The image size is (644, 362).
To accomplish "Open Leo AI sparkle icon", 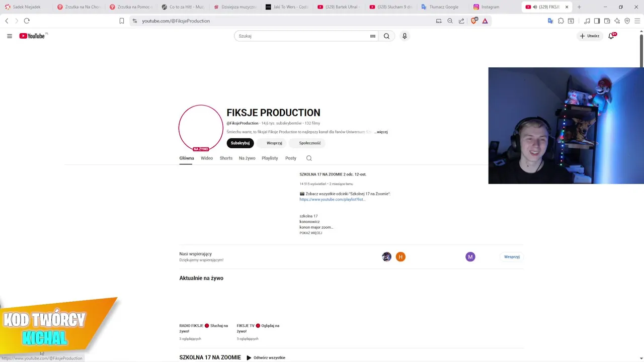I will [x=617, y=21].
